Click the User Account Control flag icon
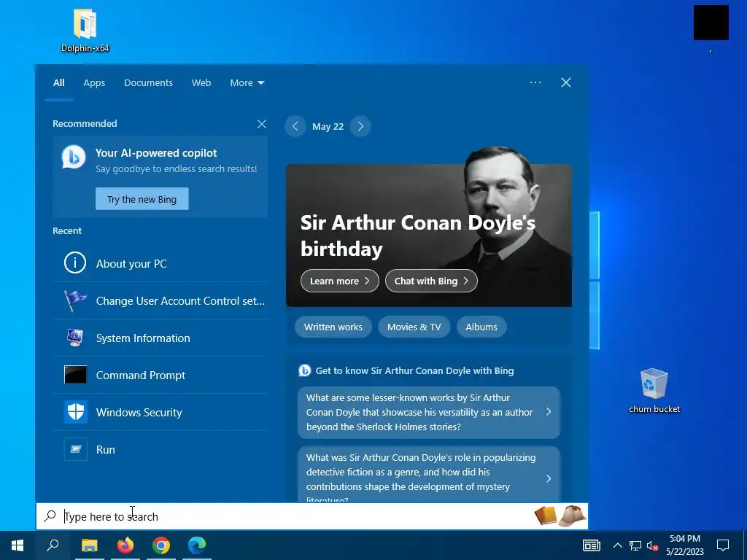This screenshot has height=560, width=747. 75,300
